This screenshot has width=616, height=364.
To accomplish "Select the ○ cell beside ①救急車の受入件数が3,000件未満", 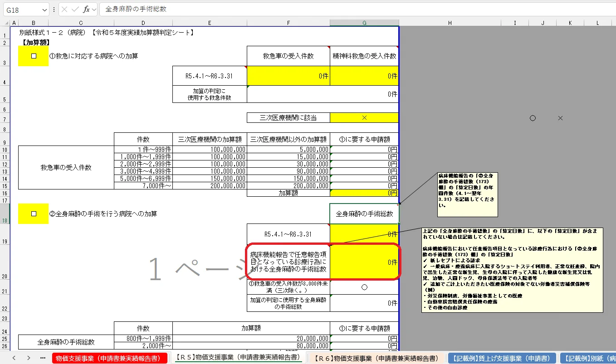I will 364,287.
